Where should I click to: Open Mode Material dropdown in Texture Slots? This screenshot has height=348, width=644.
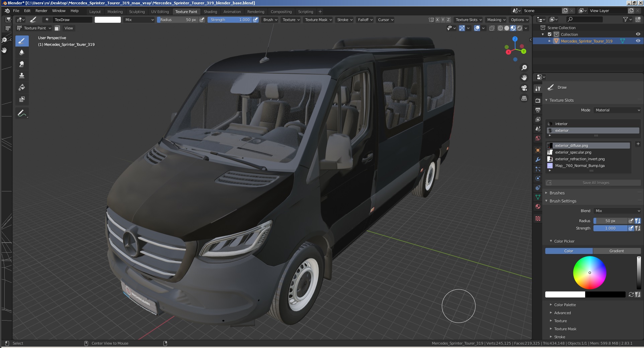[617, 110]
